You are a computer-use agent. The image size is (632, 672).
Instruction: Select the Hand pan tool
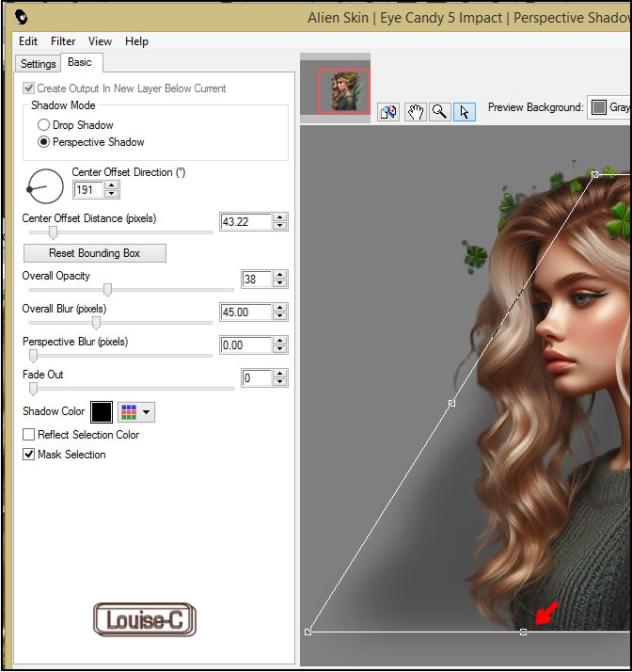[415, 112]
